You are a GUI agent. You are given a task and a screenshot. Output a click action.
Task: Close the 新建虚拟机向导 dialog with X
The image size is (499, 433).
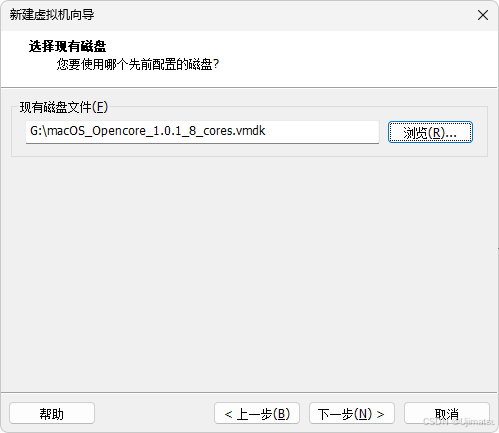pyautogui.click(x=483, y=15)
